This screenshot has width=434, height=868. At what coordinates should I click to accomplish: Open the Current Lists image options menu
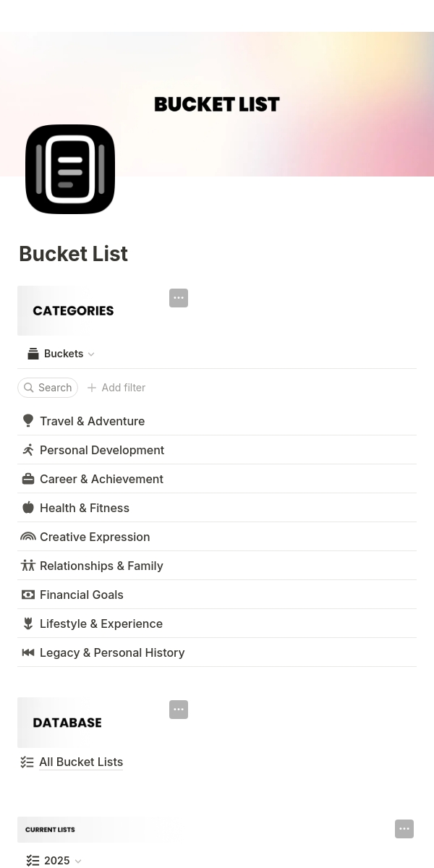[x=404, y=829]
